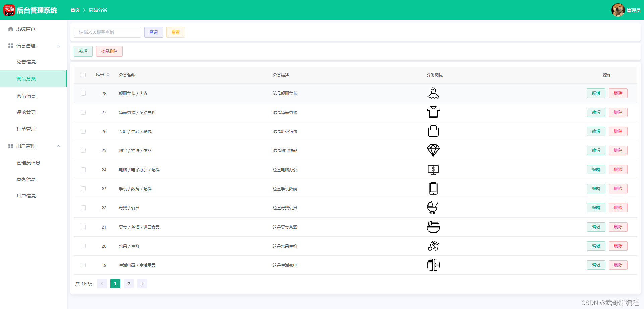Click the 新增 button to add a category
The height and width of the screenshot is (309, 644).
[83, 51]
